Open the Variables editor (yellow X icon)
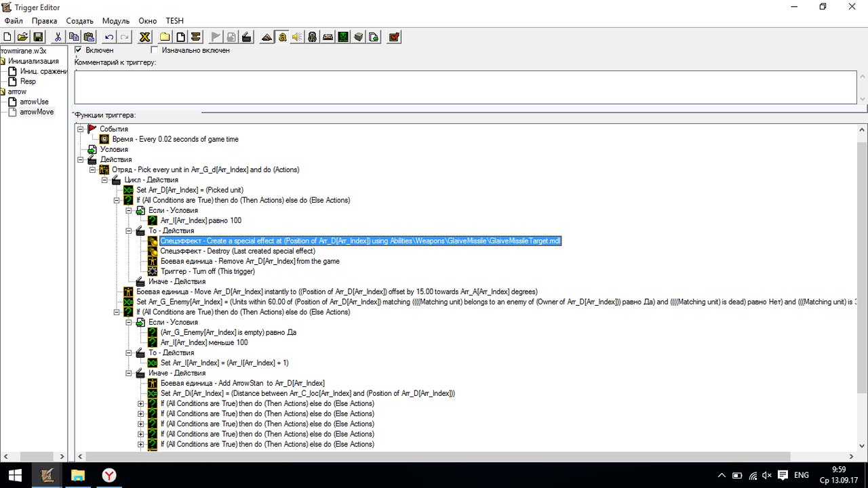This screenshot has width=868, height=488. click(144, 37)
